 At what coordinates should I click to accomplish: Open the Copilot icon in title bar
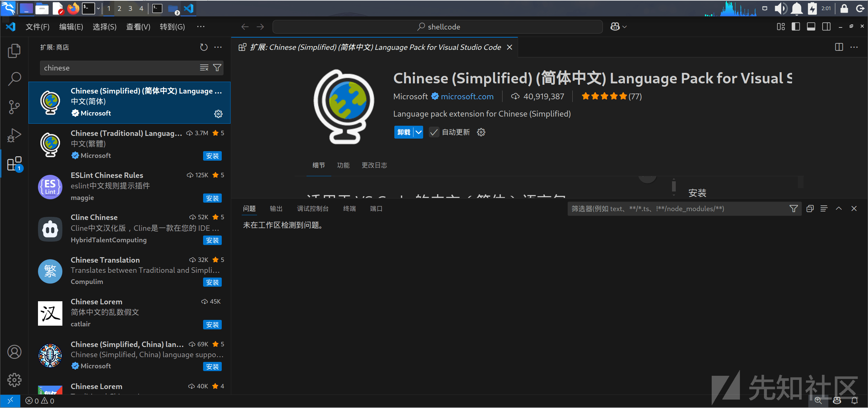pos(615,27)
